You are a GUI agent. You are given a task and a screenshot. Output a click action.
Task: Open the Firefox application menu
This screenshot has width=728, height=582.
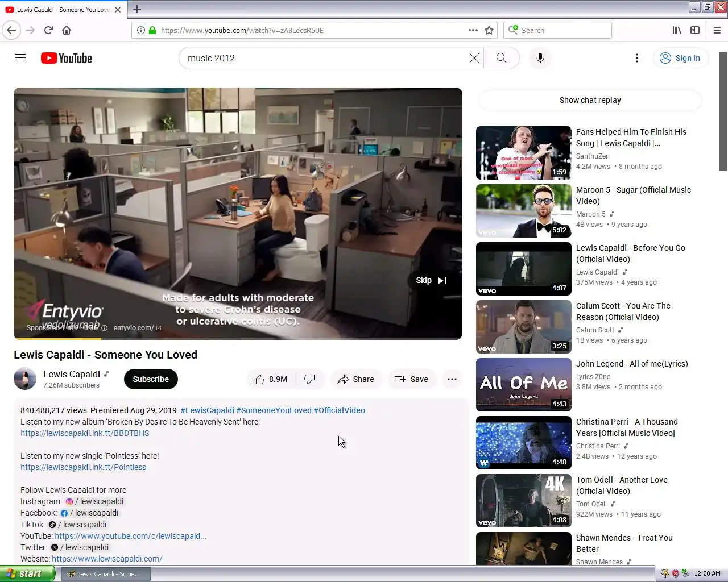click(x=717, y=30)
